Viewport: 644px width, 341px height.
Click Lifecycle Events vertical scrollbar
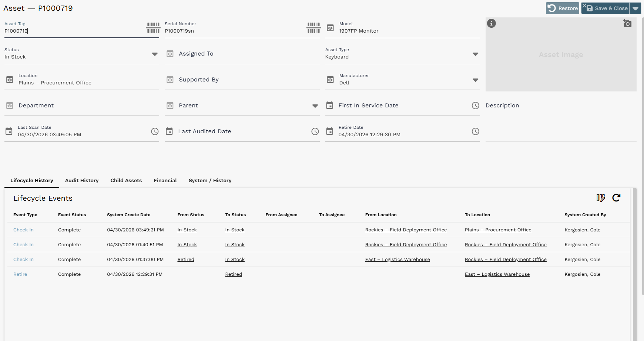pos(635,264)
